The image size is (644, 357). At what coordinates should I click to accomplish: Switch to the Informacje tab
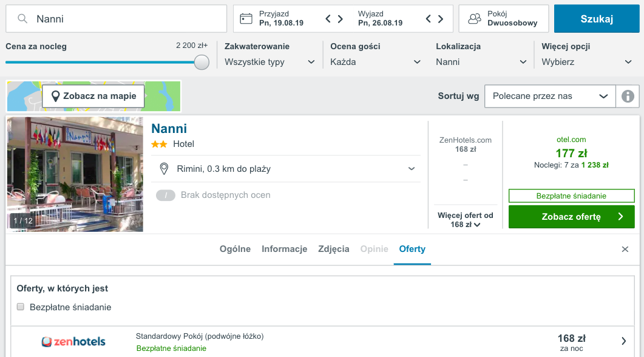point(284,249)
